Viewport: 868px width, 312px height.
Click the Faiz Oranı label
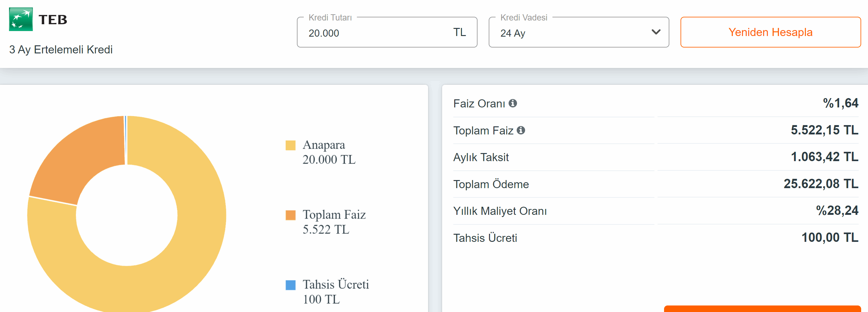tap(479, 104)
